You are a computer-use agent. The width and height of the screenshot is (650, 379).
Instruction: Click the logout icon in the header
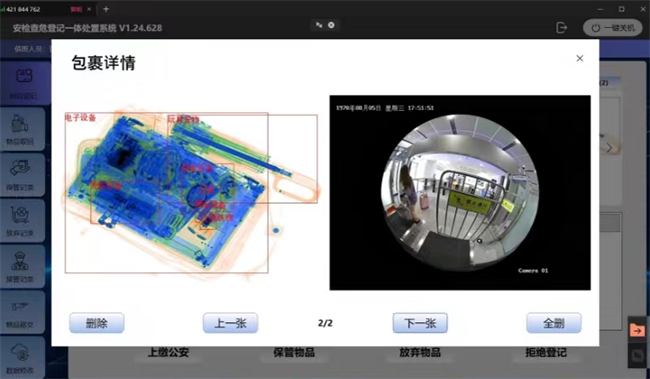point(561,28)
